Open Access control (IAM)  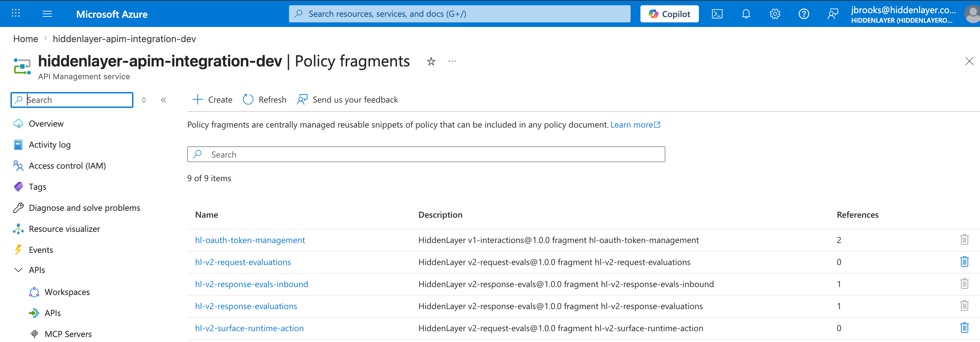coord(67,166)
